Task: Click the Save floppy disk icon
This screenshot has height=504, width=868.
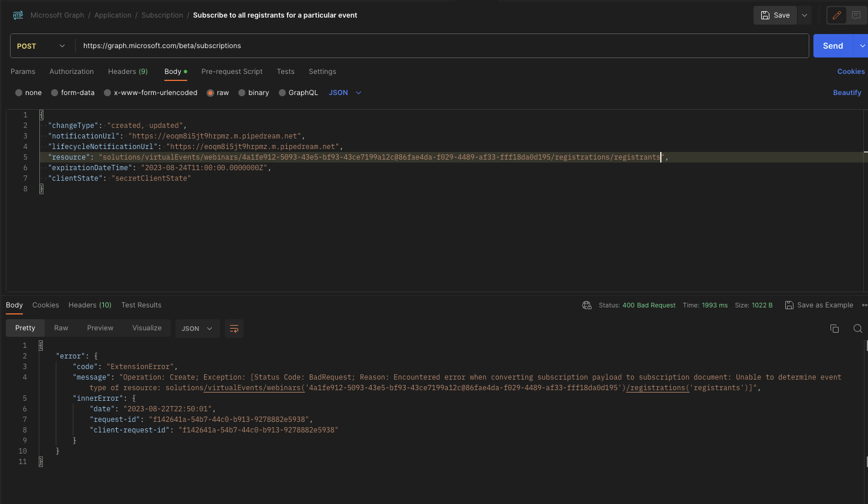Action: tap(765, 15)
